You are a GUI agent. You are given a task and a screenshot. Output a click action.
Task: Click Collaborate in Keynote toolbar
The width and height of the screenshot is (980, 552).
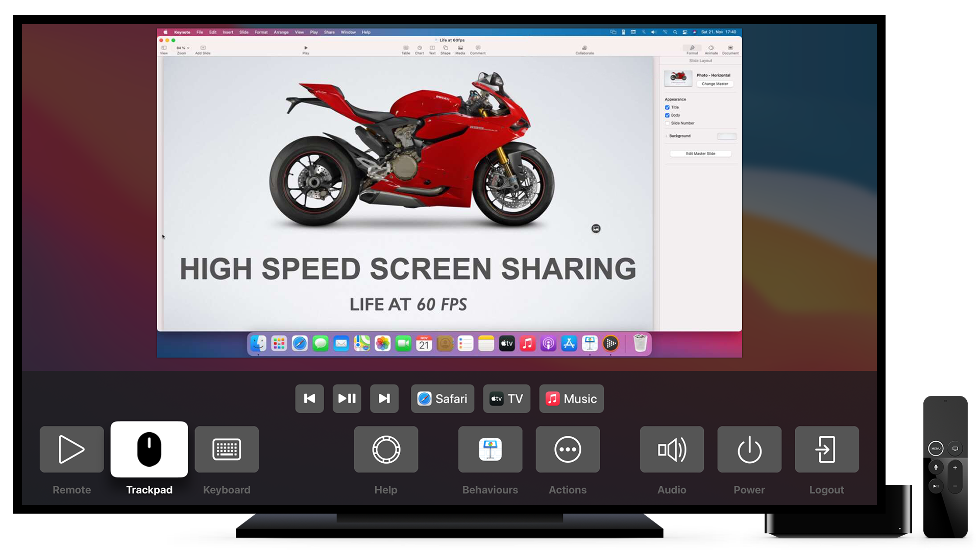[x=584, y=49]
